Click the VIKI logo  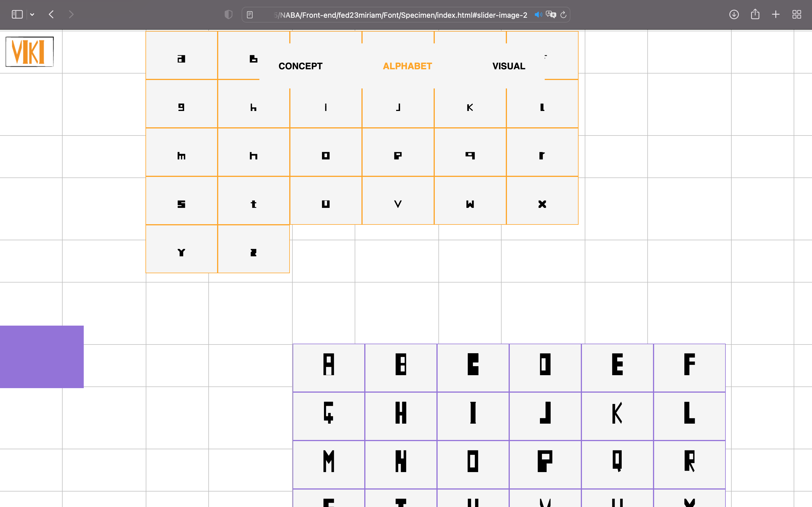pos(30,52)
